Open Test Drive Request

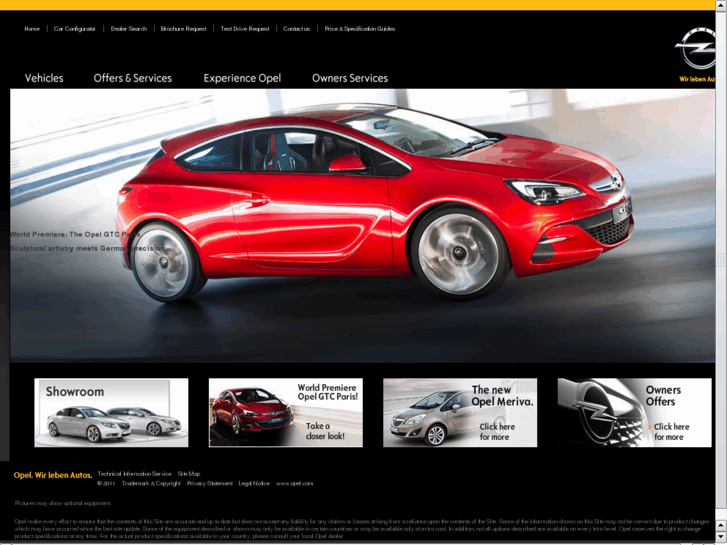tap(245, 29)
